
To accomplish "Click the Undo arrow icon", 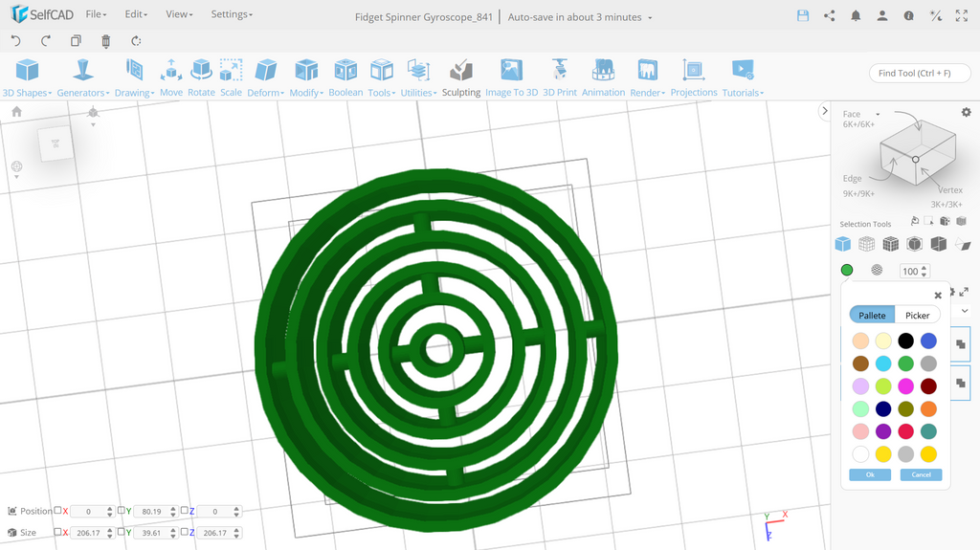I will click(15, 40).
